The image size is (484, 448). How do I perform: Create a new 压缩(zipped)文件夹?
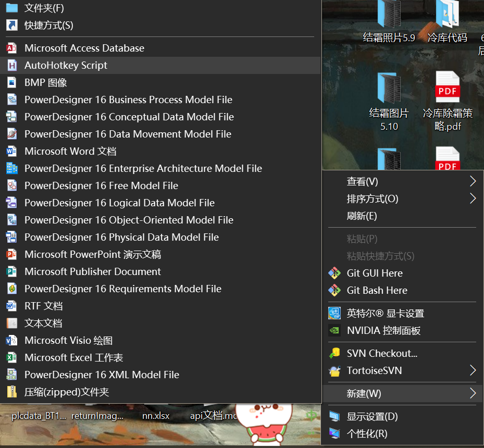(68, 392)
